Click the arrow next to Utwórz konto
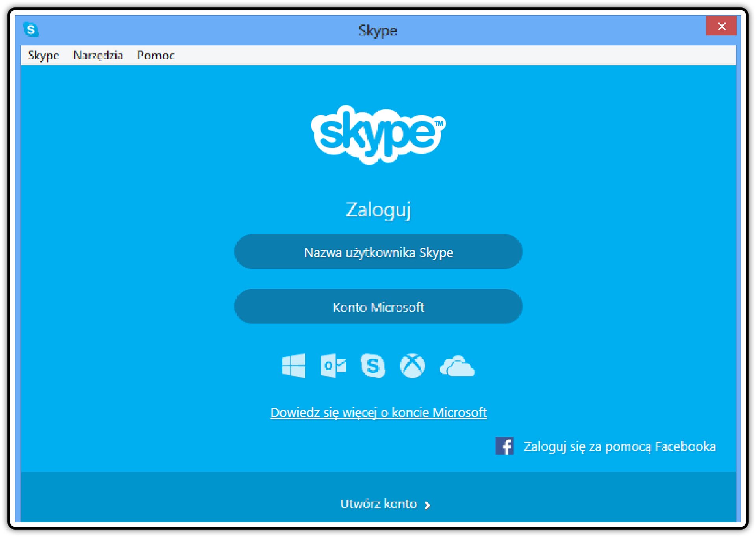Viewport: 756px width, 537px height. (428, 505)
